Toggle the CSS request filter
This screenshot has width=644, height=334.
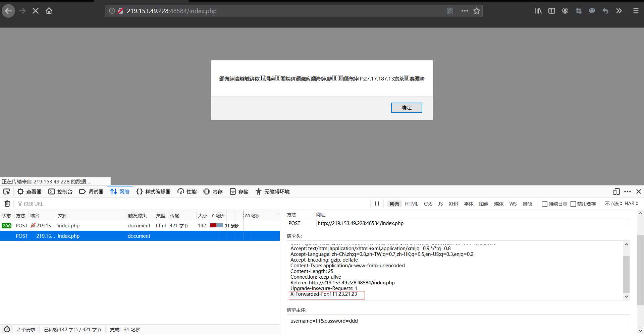[x=428, y=204]
